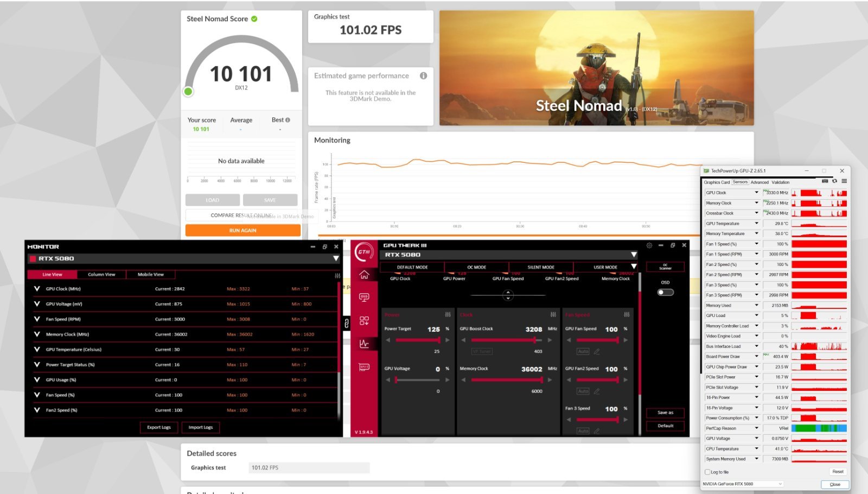This screenshot has height=494, width=868.
Task: Click Export Logs in Monitor window
Action: click(x=159, y=428)
